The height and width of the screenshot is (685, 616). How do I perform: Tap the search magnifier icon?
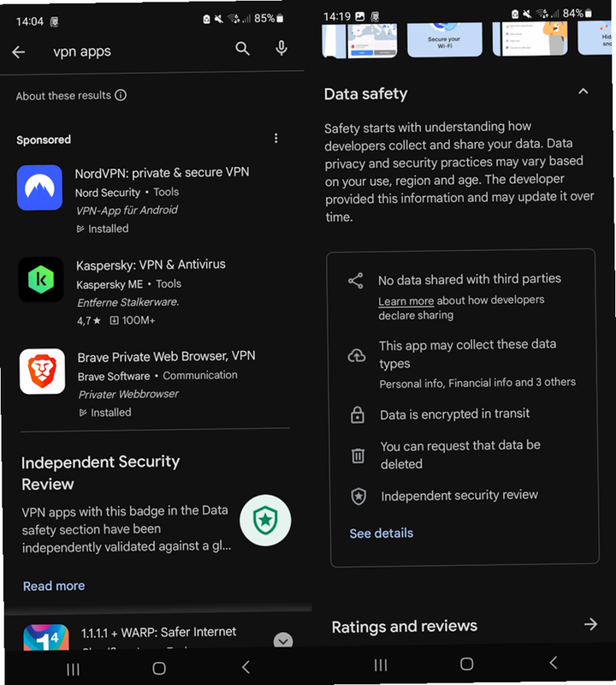(x=242, y=49)
